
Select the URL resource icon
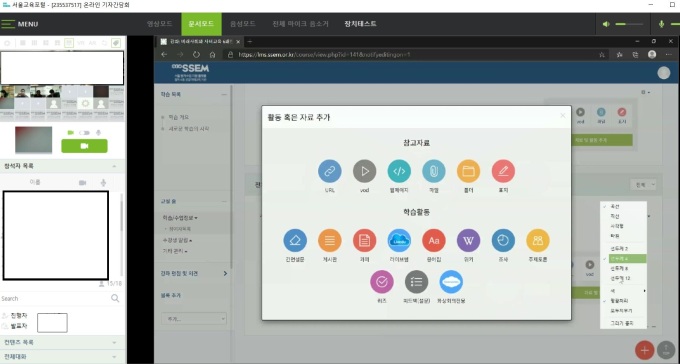330,171
